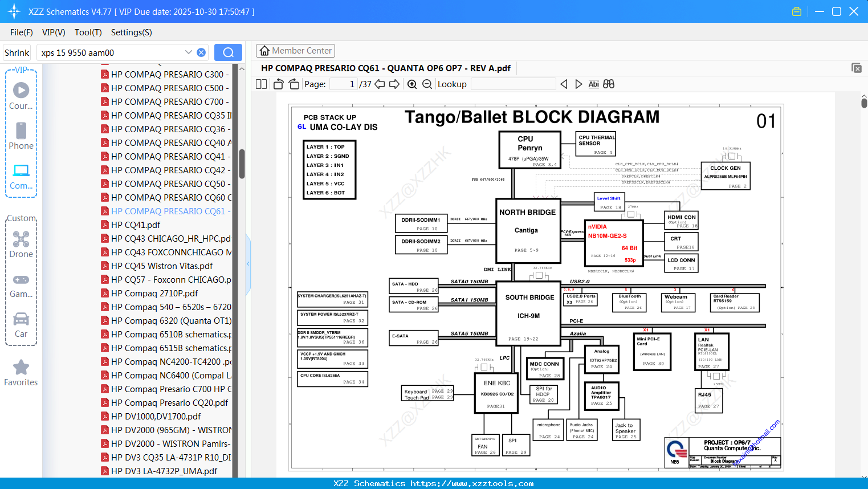Open the Courses category in sidebar
Viewport: 868px width, 489px height.
tap(21, 96)
